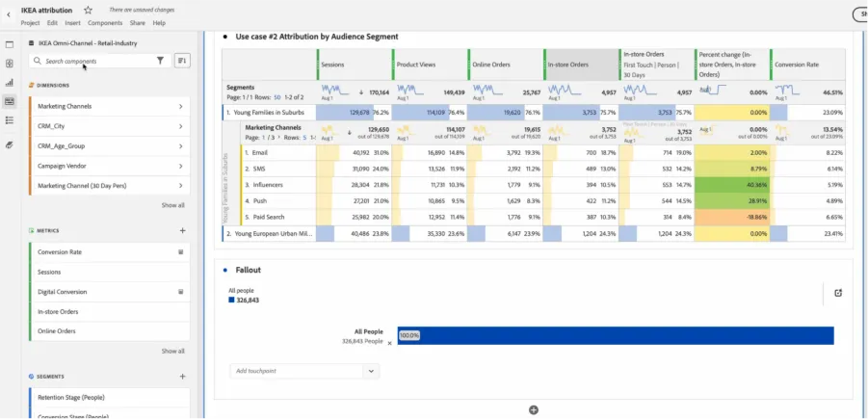Screen dimensions: 868x419
Task: Open the bar-chart Visualizations icon in left rail
Action: tap(10, 83)
